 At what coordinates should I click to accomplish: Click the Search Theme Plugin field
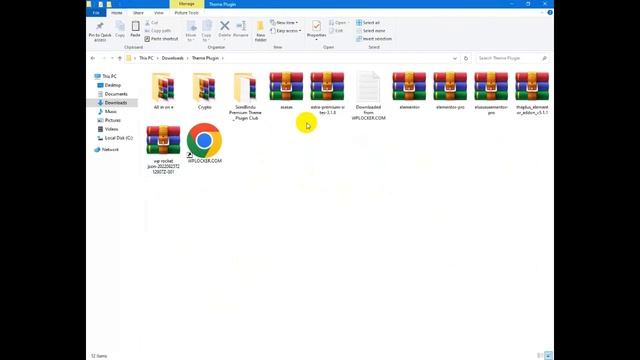coord(512,58)
